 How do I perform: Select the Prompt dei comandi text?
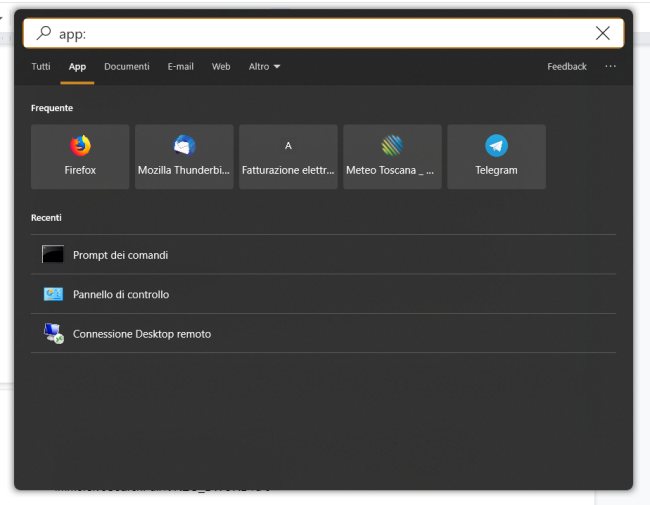(120, 255)
